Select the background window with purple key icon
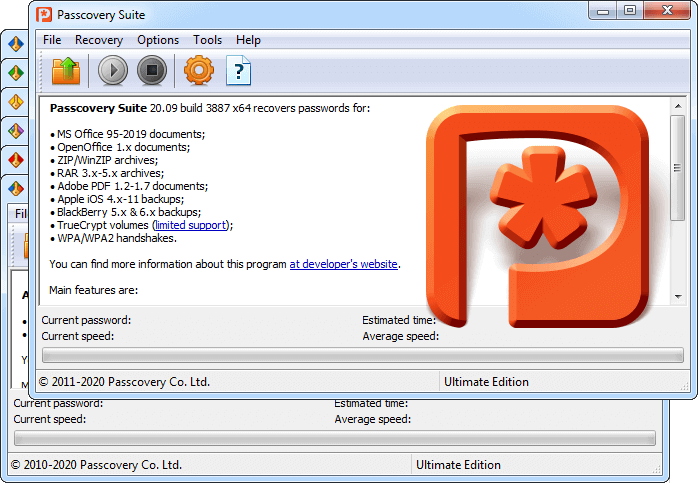 16,131
